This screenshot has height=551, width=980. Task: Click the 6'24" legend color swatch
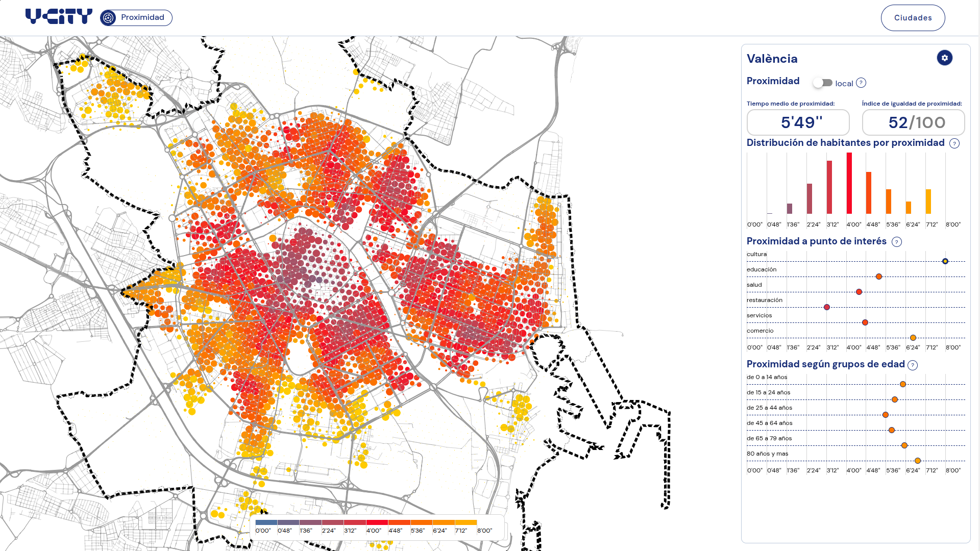pyautogui.click(x=444, y=522)
